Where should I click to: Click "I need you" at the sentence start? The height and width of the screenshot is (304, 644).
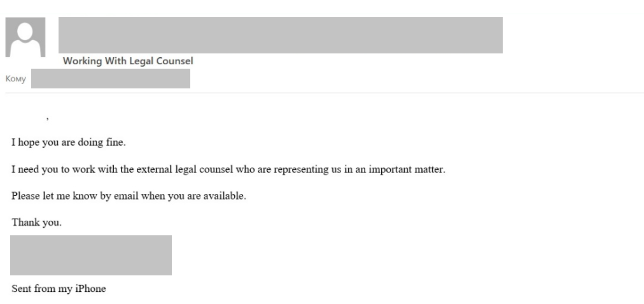pyautogui.click(x=29, y=169)
